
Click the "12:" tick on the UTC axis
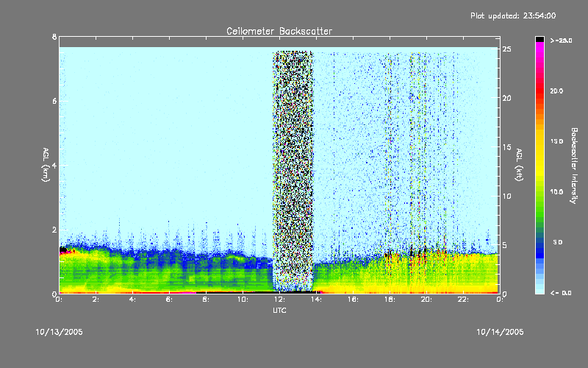(279, 300)
